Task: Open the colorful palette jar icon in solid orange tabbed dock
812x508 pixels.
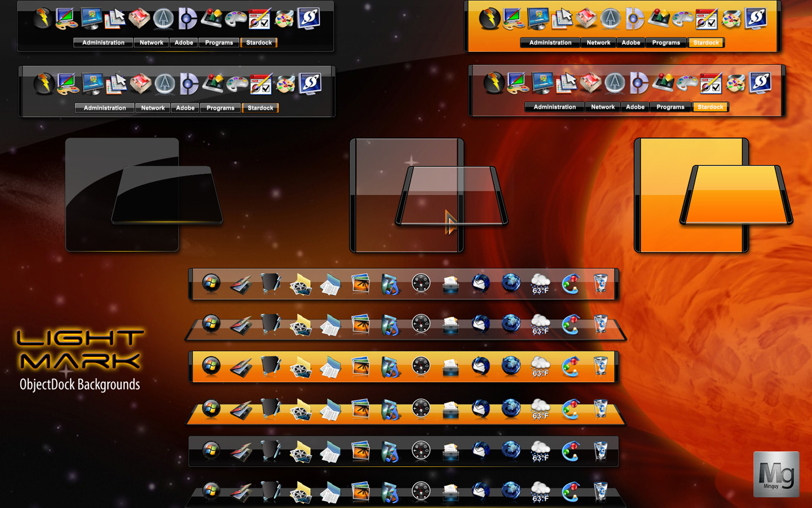Action: coord(731,19)
